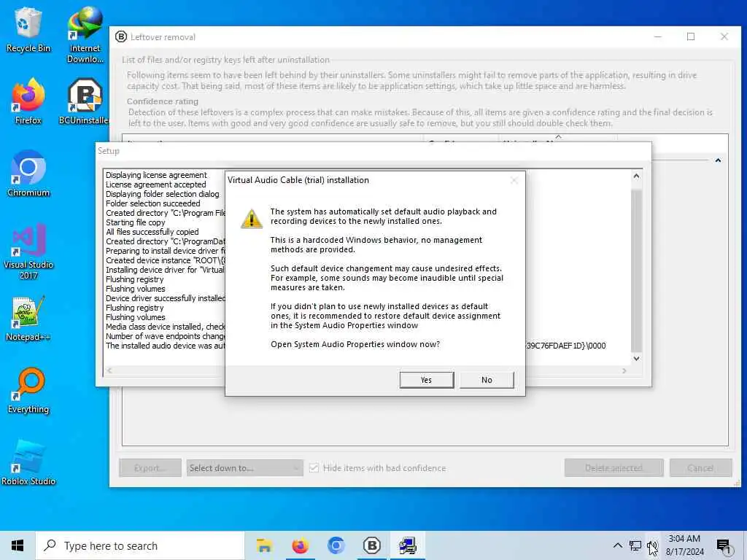Select 'Starting file copy' log line
Screen dimensions: 747x560
tap(135, 222)
